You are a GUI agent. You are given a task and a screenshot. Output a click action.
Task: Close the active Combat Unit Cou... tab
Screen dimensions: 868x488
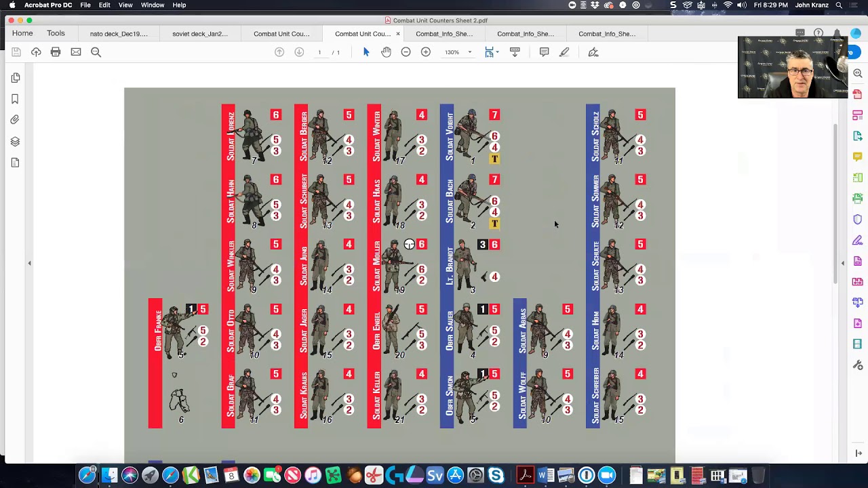[x=398, y=34]
